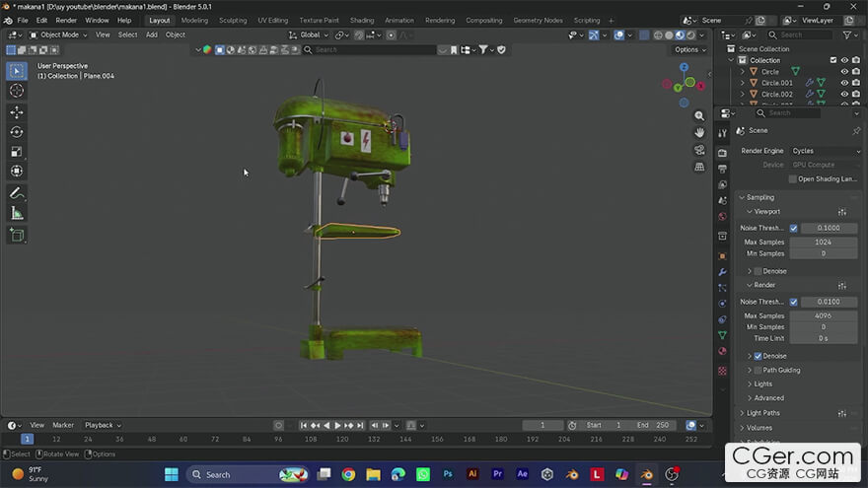Open the Playback dropdown in timeline
Screen dimensions: 868x488
tap(103, 425)
